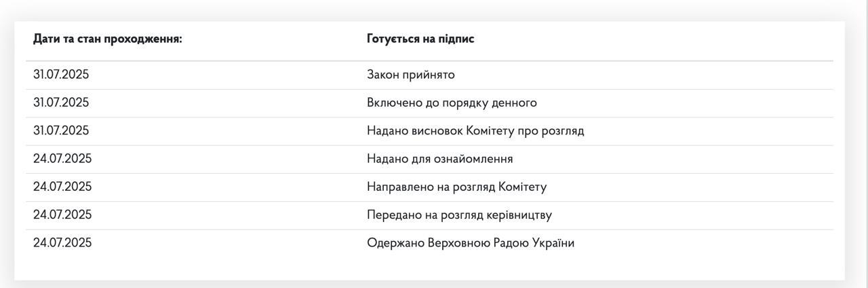868x288 pixels.
Task: Select the "Передано на розгляд керівництву" entry
Action: pyautogui.click(x=459, y=215)
